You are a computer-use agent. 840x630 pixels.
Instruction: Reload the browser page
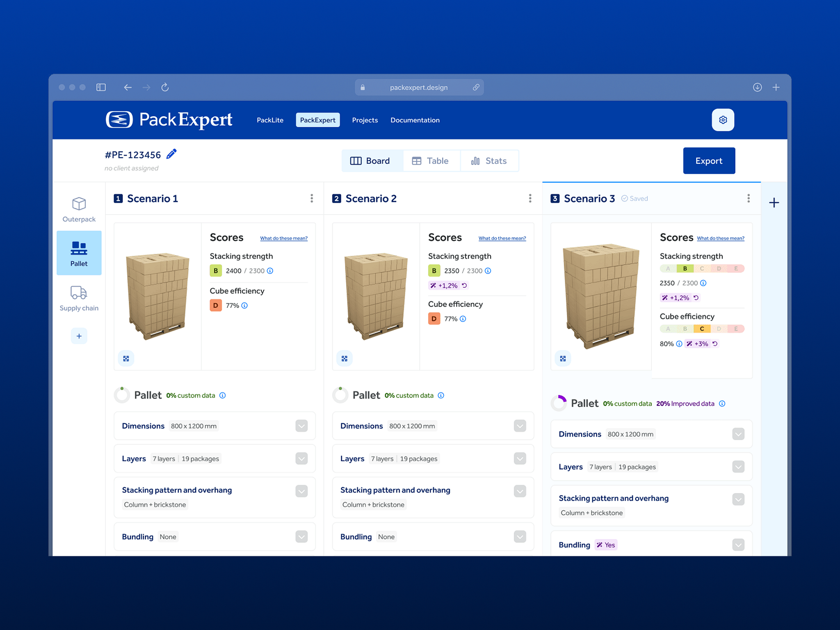click(x=165, y=87)
